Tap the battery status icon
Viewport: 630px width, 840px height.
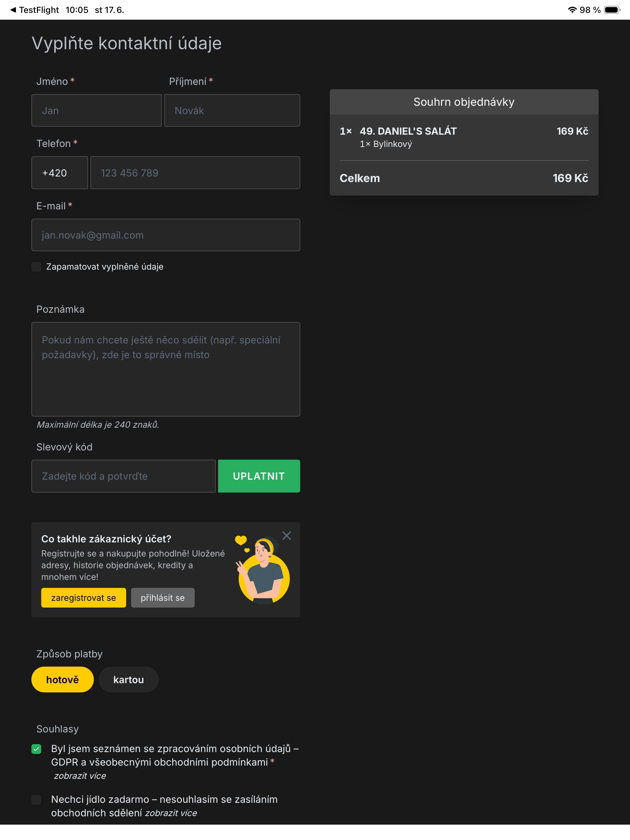tap(612, 10)
